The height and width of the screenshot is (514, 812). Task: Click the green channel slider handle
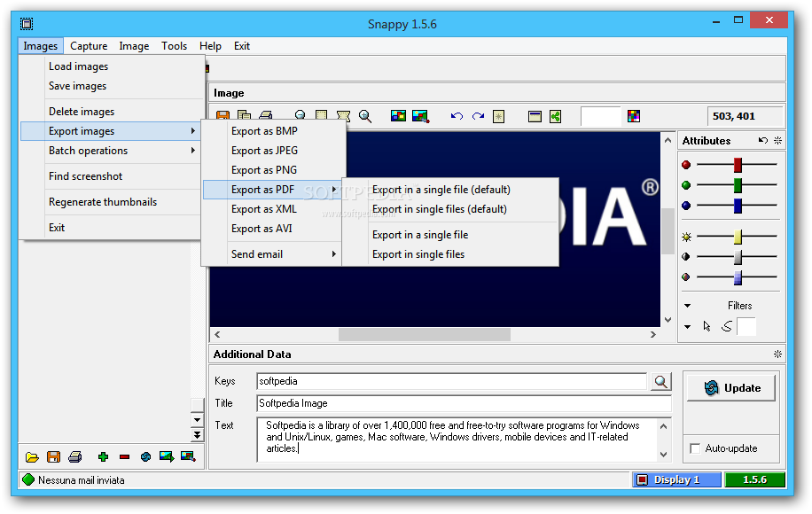pos(738,185)
